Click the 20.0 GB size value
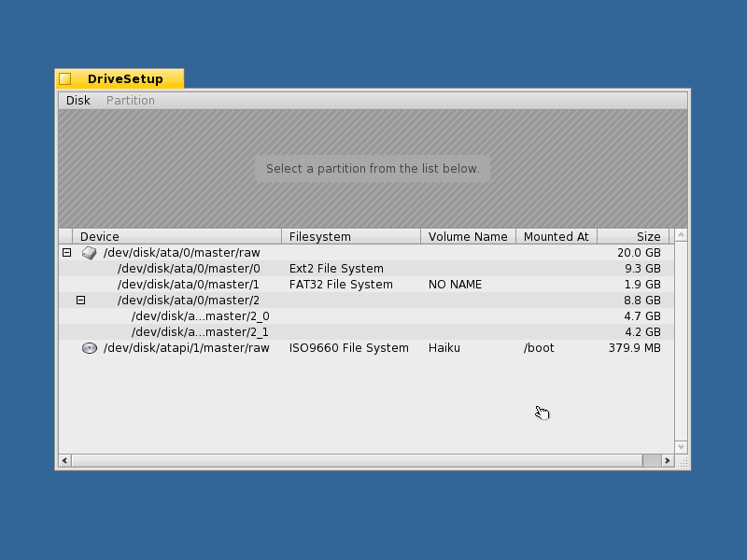 point(639,253)
